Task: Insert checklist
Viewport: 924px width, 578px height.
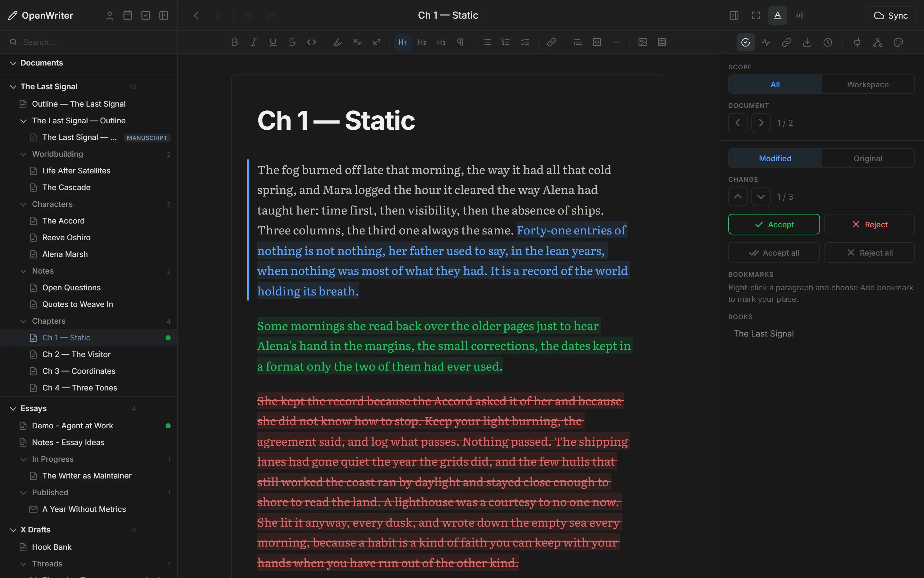Action: click(x=526, y=42)
